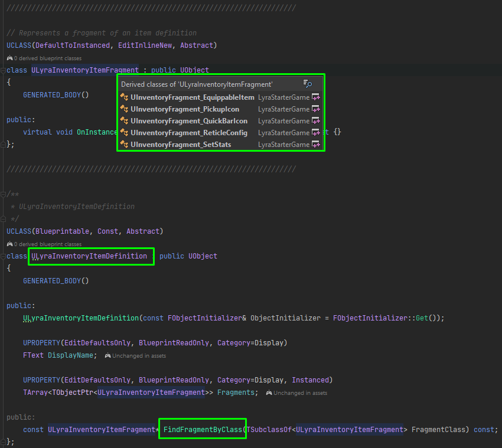Click class icon beside UInventoryFragment_QuickBarIcon
The image size is (502, 448).
click(124, 120)
